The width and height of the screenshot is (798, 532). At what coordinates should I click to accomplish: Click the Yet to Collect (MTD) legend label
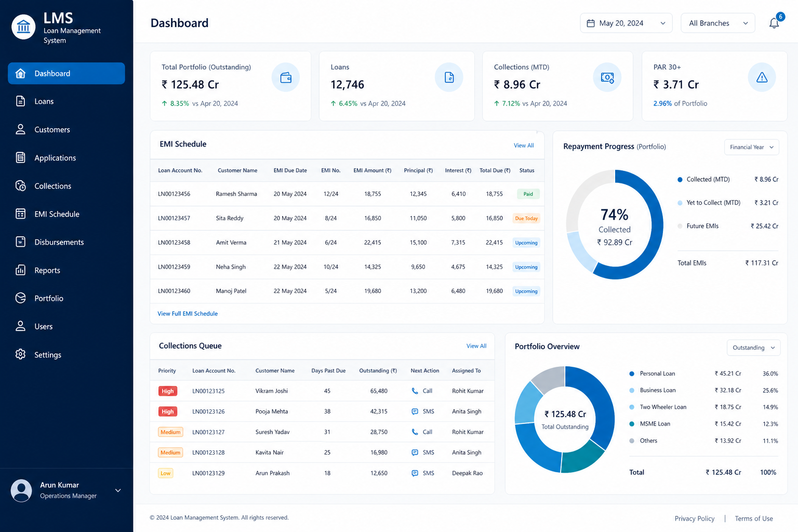click(713, 203)
